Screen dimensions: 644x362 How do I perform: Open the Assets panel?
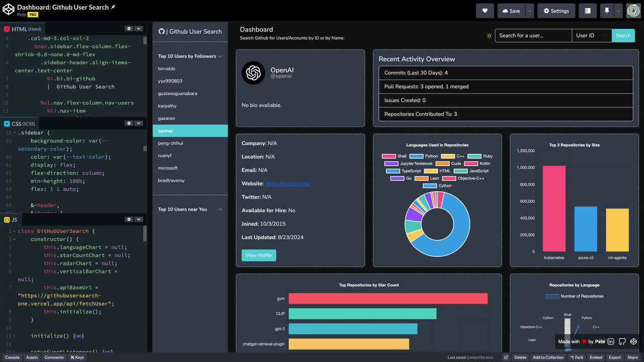click(32, 357)
